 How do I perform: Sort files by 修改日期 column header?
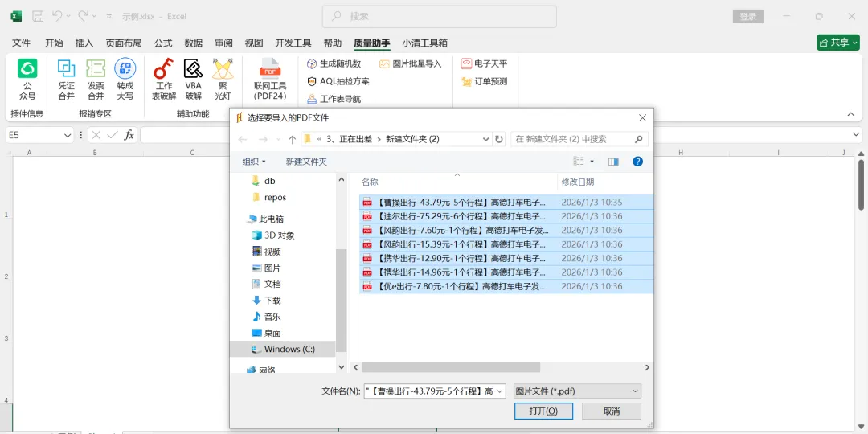578,182
